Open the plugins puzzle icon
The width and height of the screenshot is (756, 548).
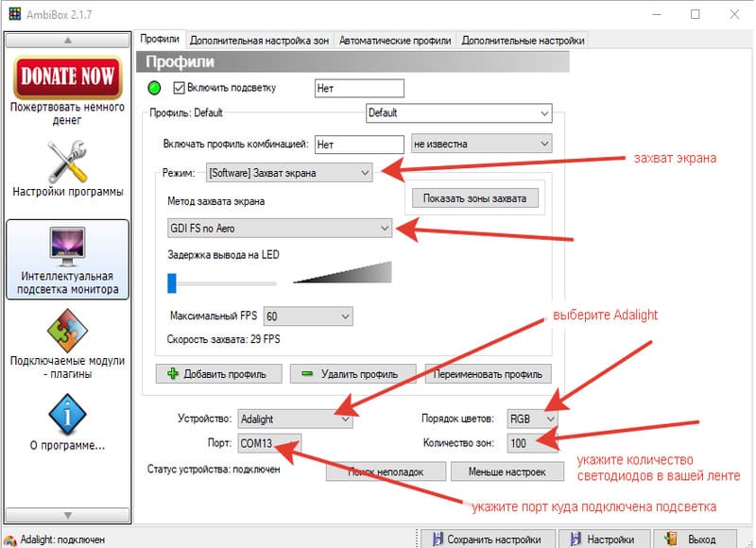click(67, 330)
